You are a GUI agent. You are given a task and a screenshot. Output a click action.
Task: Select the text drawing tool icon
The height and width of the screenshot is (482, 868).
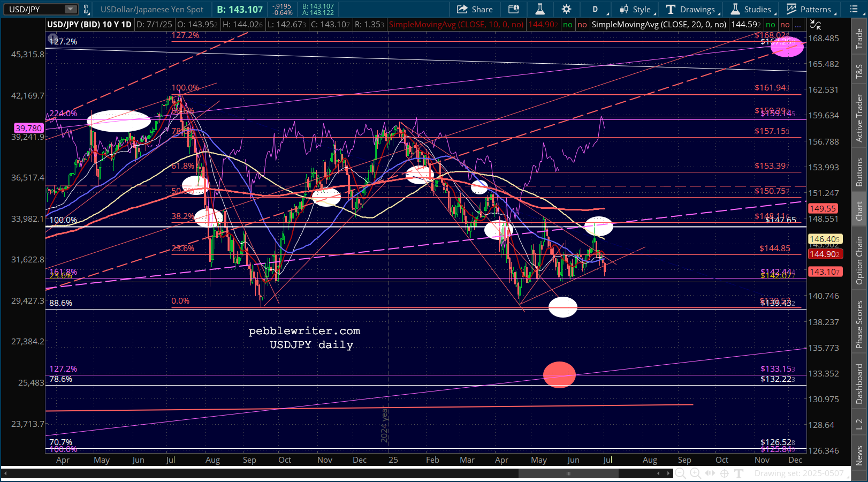[739, 473]
